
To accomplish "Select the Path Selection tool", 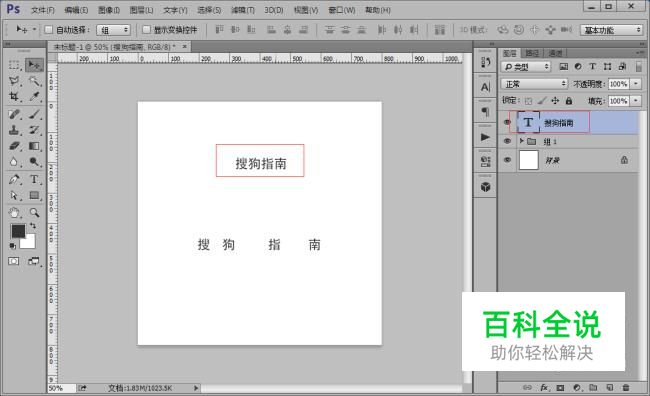I will tap(14, 195).
